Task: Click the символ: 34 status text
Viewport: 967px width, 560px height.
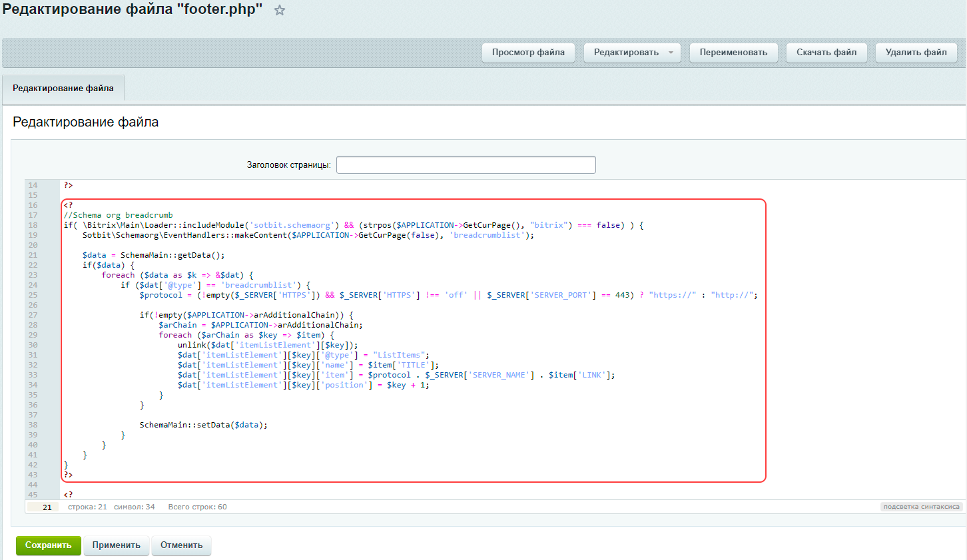Action: tap(135, 507)
